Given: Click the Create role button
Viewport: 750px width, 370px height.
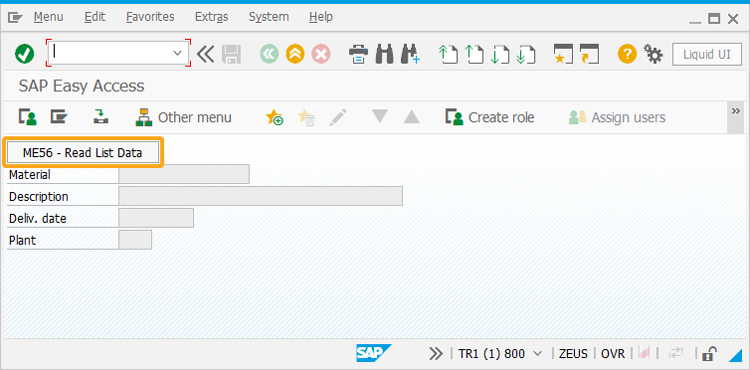Looking at the screenshot, I should [x=490, y=117].
